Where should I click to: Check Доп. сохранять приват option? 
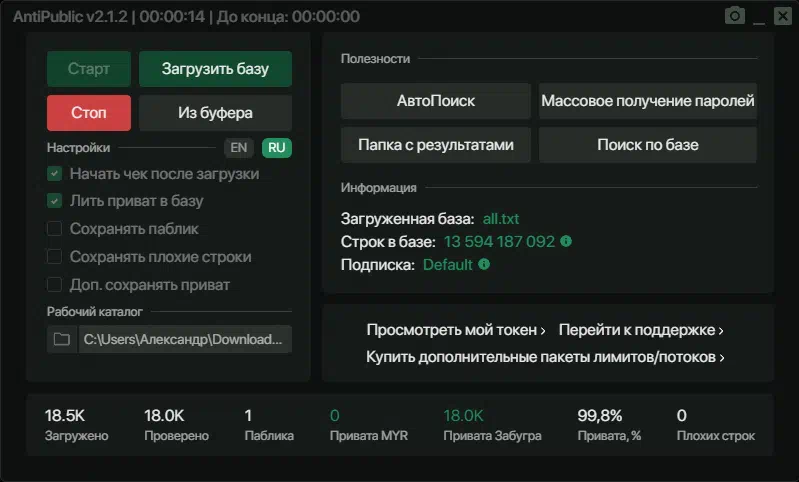click(x=55, y=285)
